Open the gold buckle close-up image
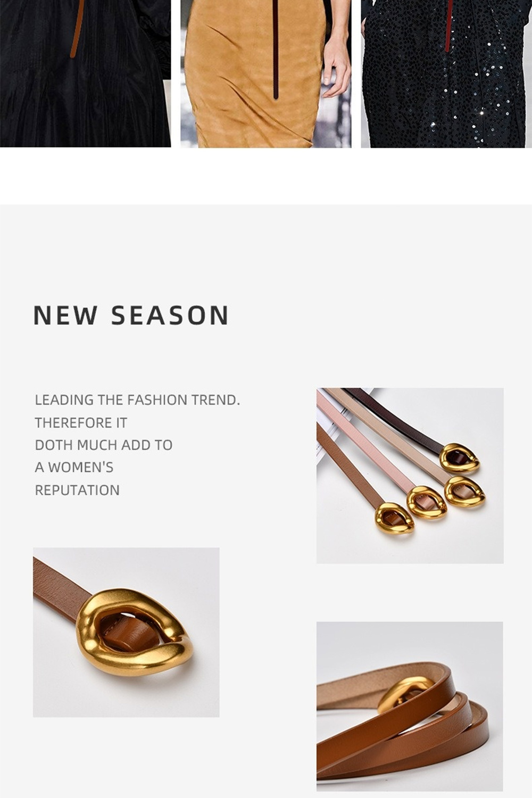This screenshot has width=532, height=798. [126, 632]
